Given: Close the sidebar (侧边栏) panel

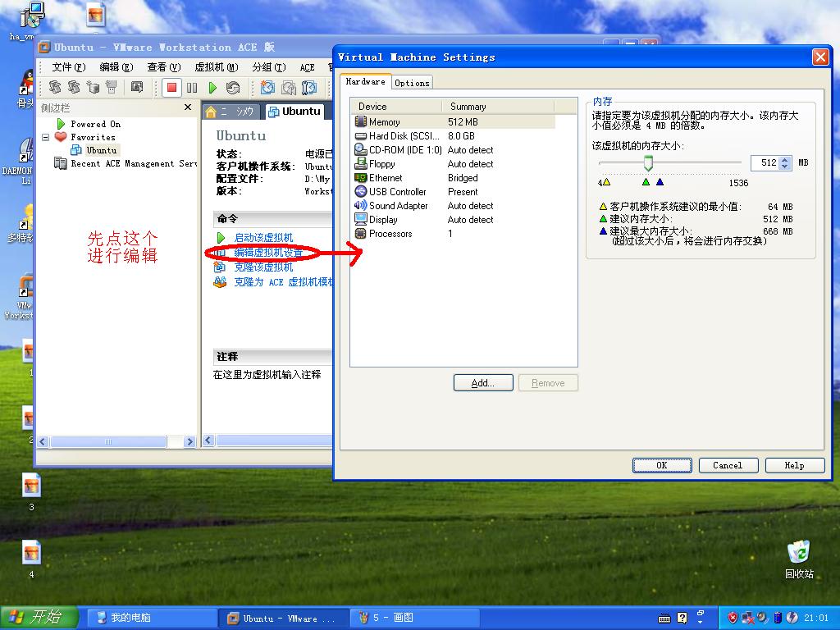Looking at the screenshot, I should click(188, 107).
